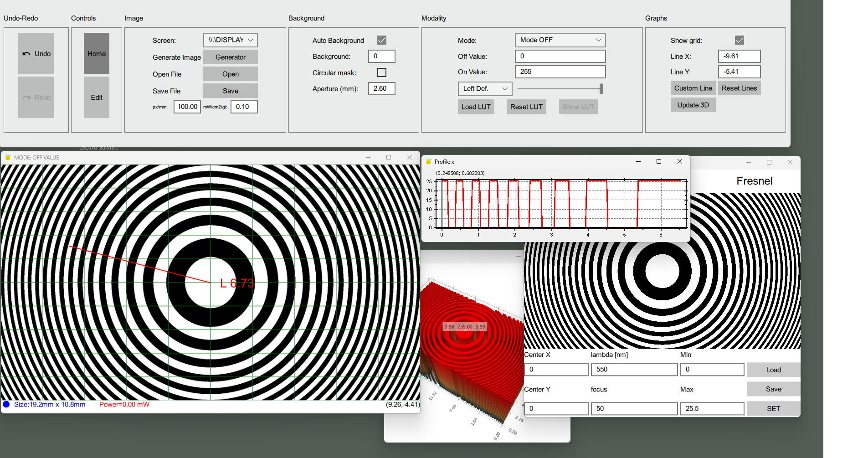The width and height of the screenshot is (868, 458).
Task: Enable the Circular mask checkbox
Action: [382, 72]
